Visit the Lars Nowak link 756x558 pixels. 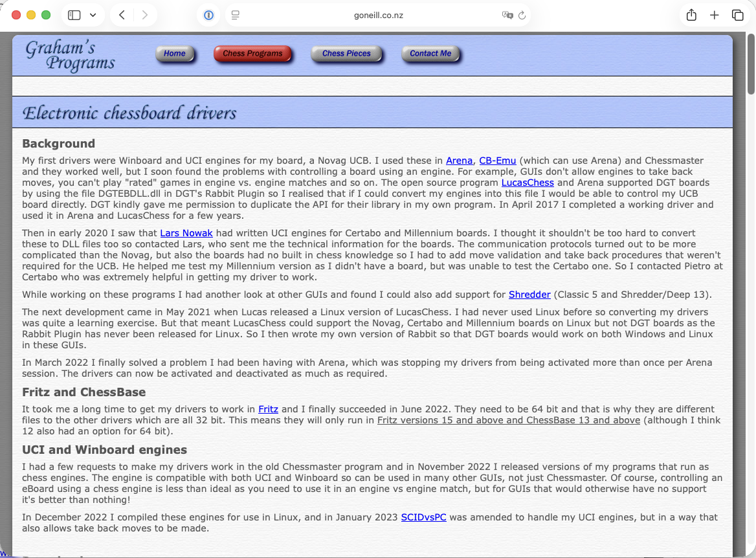click(186, 233)
